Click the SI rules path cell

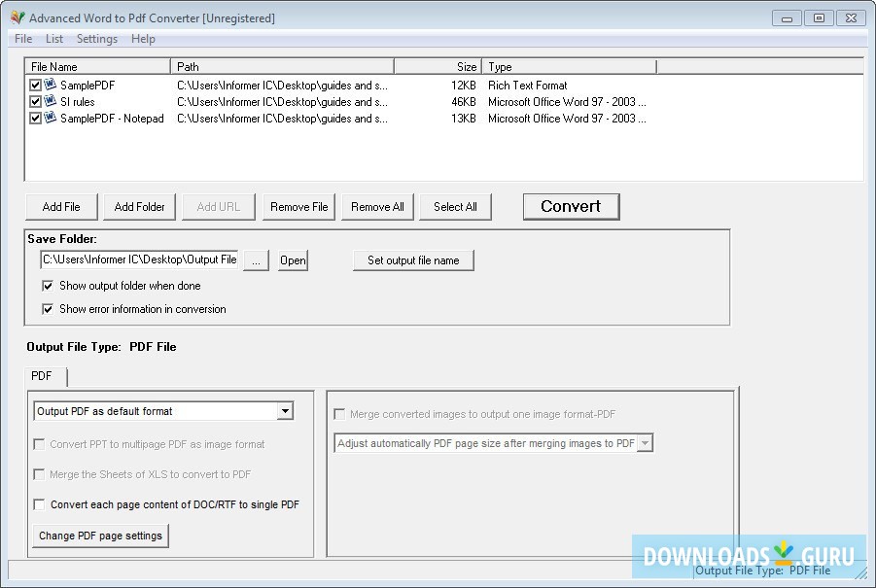pyautogui.click(x=282, y=102)
